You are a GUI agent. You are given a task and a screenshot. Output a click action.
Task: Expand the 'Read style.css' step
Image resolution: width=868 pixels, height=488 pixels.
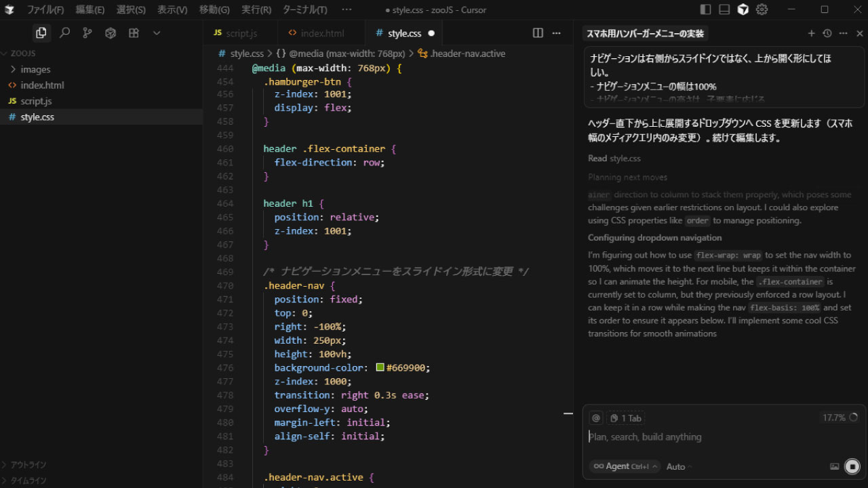coord(614,158)
